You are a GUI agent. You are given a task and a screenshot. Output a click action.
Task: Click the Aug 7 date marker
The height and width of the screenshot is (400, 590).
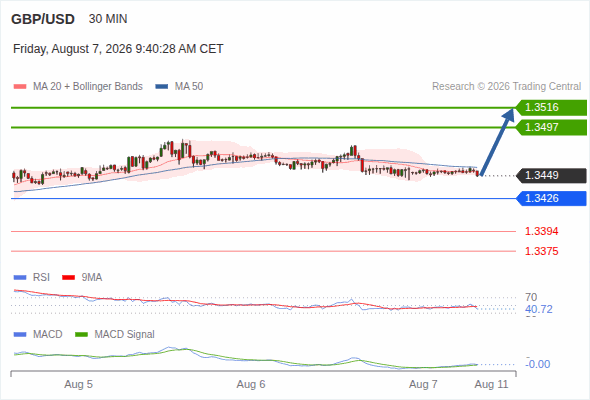pyautogui.click(x=423, y=384)
